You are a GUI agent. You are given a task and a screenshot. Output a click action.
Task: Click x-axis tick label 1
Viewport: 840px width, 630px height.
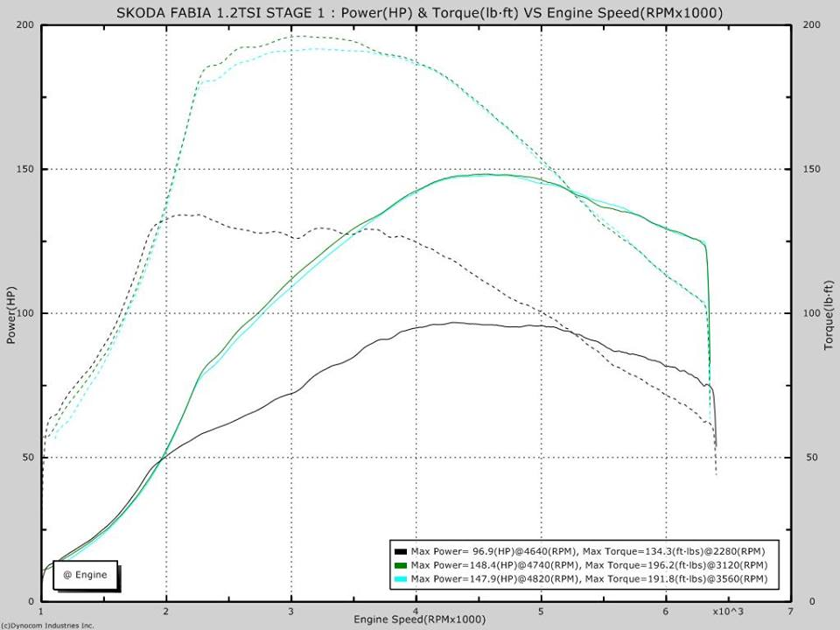(41, 612)
